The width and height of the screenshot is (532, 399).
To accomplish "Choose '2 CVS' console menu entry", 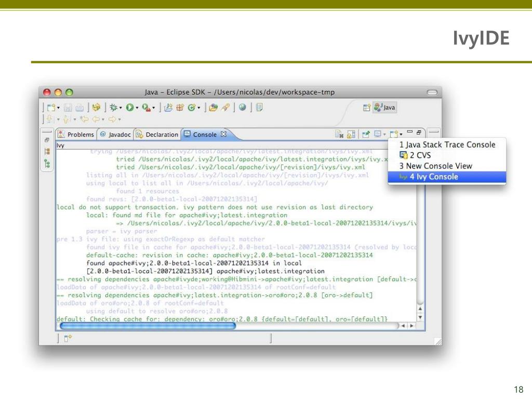I will click(x=447, y=155).
